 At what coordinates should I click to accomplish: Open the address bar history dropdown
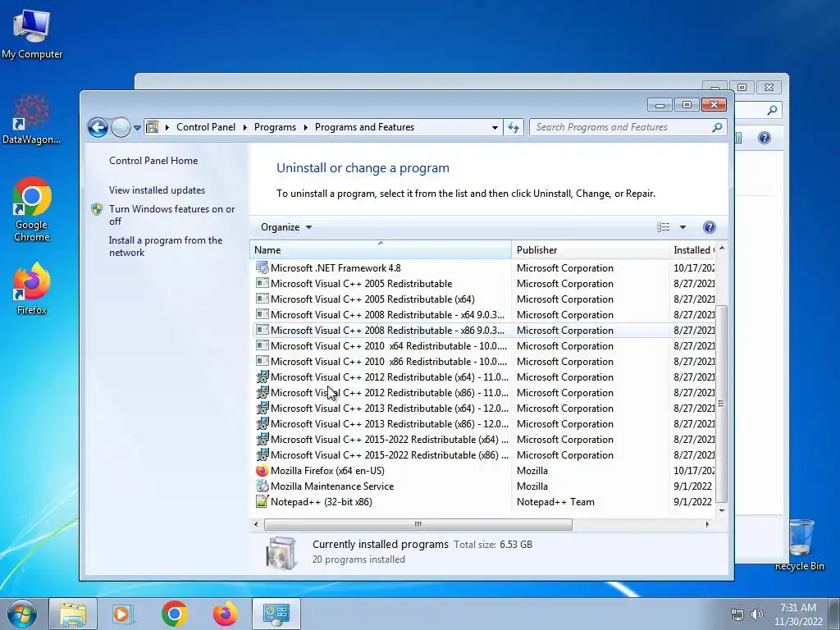[495, 127]
